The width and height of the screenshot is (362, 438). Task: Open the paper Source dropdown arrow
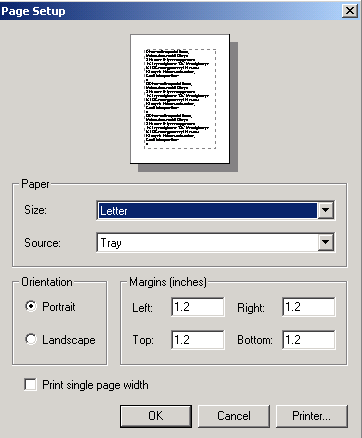[x=325, y=242]
